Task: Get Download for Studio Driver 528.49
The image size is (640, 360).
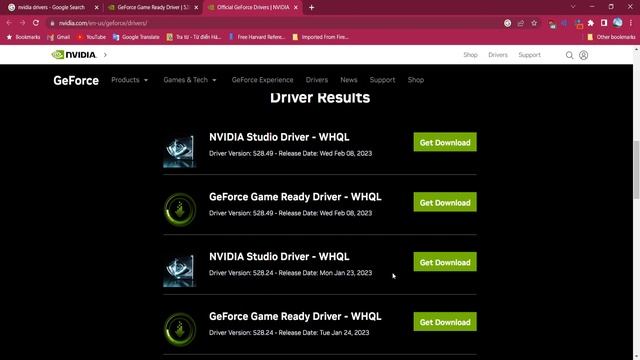Action: 445,142
